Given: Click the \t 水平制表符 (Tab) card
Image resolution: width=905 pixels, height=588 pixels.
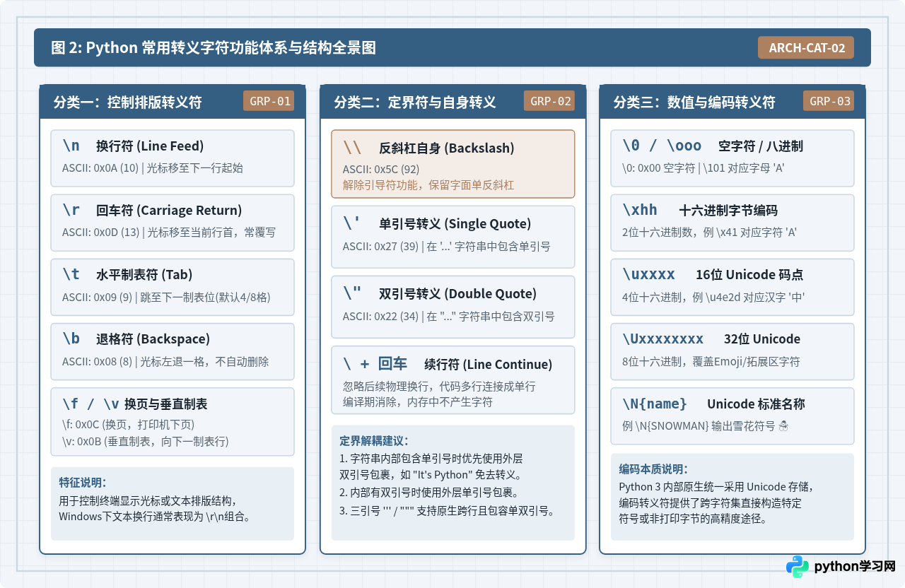Looking at the screenshot, I should click(173, 287).
